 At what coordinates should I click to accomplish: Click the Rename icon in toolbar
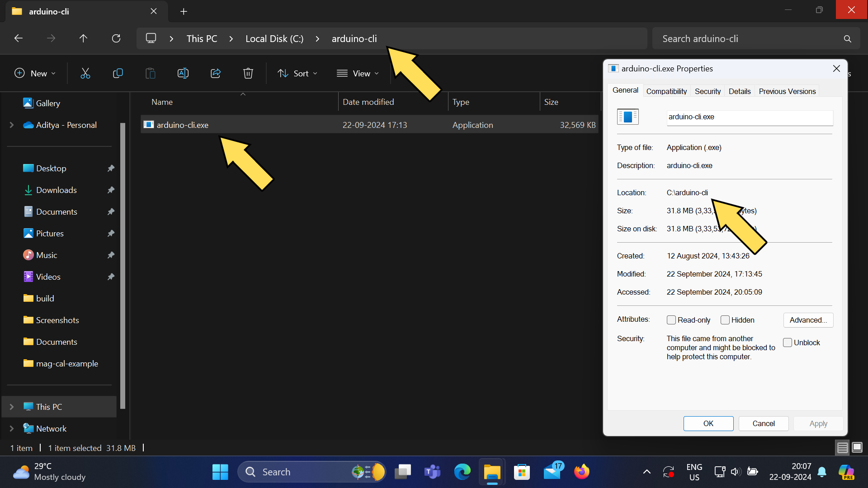[183, 73]
